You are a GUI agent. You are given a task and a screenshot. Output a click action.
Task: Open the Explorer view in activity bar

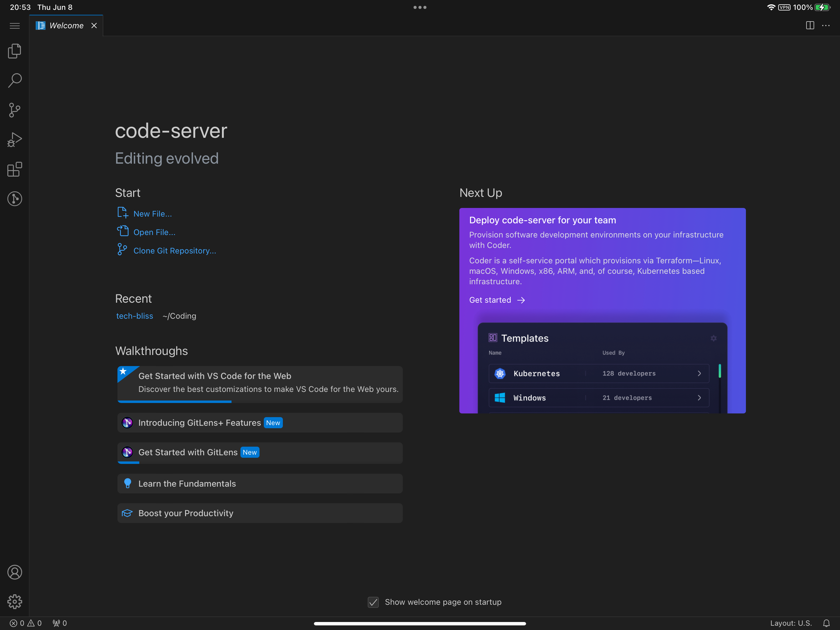pyautogui.click(x=14, y=51)
